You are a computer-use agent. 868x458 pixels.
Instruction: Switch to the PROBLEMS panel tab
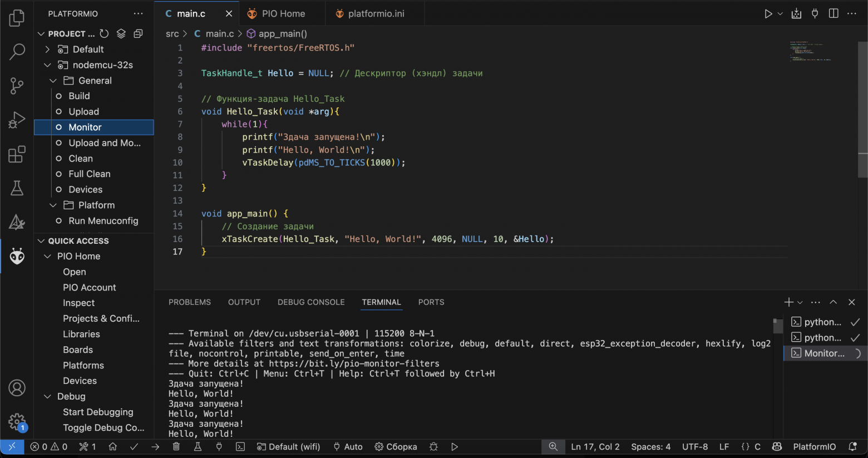190,302
